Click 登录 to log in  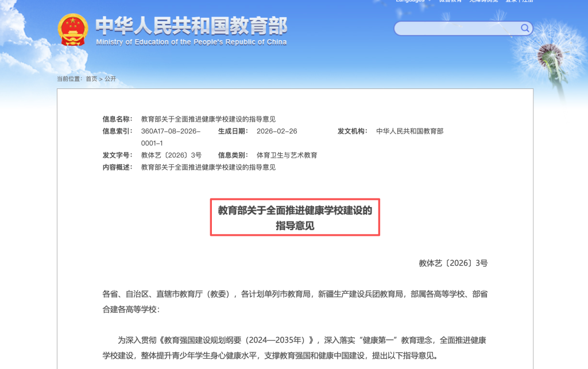[511, 1]
